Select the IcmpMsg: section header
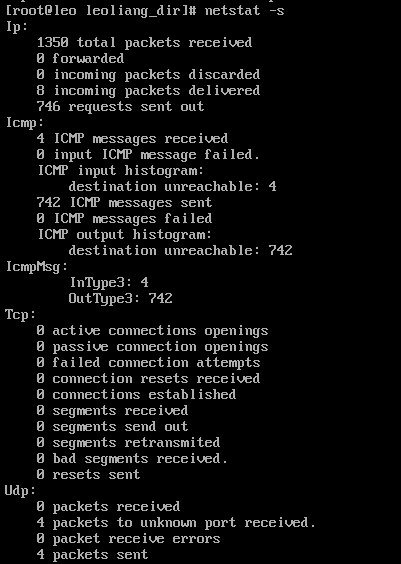 (x=36, y=267)
